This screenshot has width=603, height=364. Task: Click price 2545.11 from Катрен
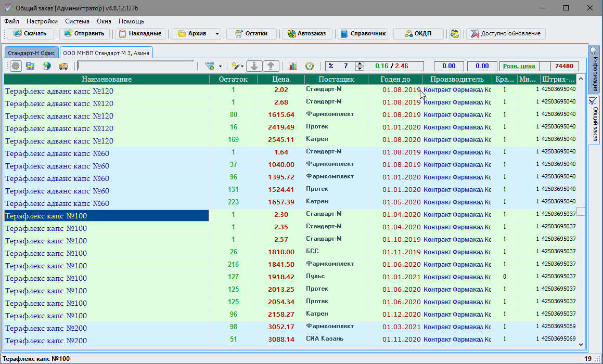click(281, 139)
